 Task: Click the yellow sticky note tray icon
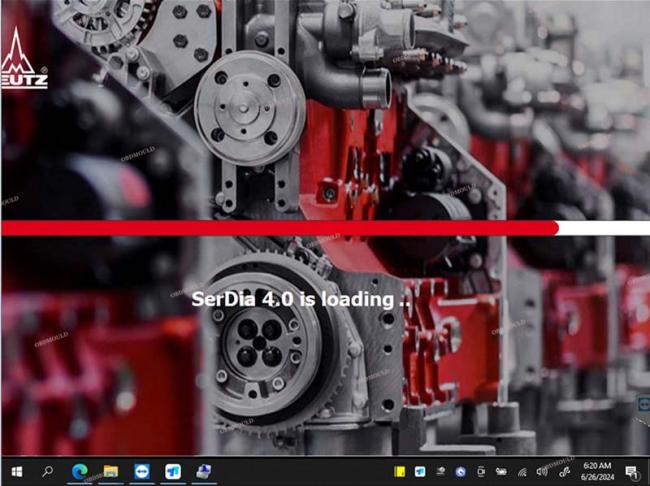point(399,471)
